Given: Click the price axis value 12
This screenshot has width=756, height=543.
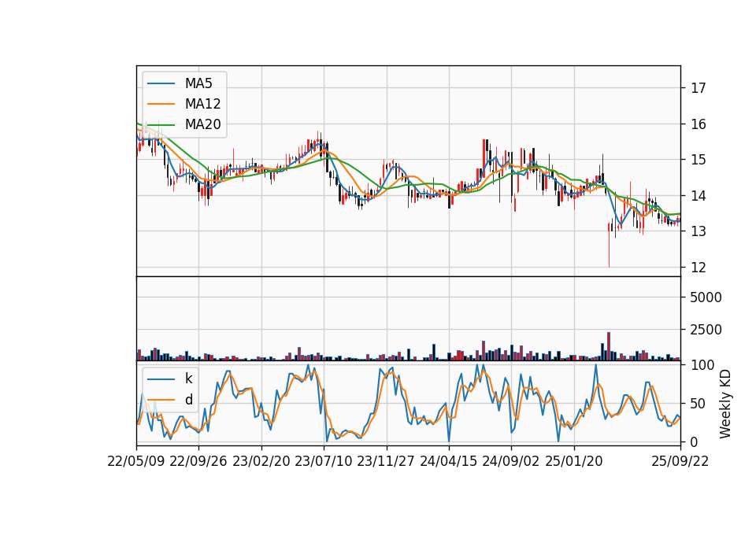Looking at the screenshot, I should (x=699, y=268).
